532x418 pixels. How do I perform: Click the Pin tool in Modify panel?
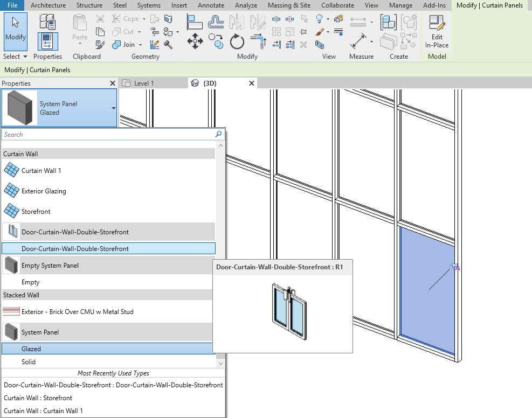pos(303,31)
